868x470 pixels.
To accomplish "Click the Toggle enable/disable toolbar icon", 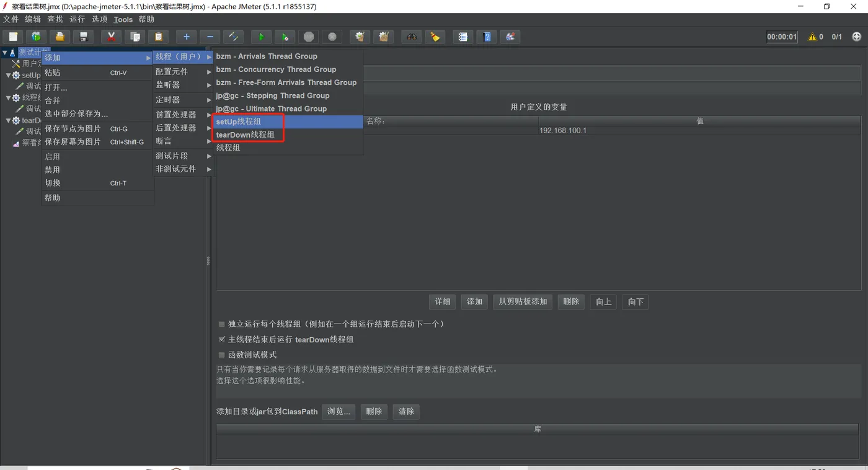I will tap(234, 37).
